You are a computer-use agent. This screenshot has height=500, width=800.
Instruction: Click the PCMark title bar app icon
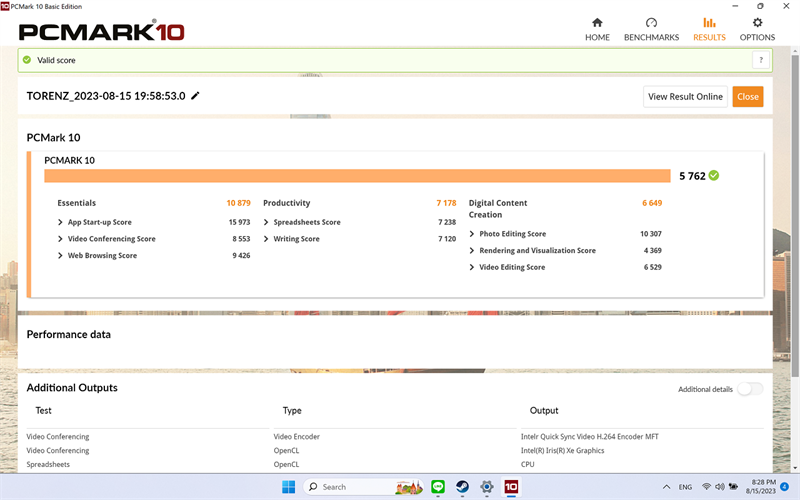click(5, 6)
